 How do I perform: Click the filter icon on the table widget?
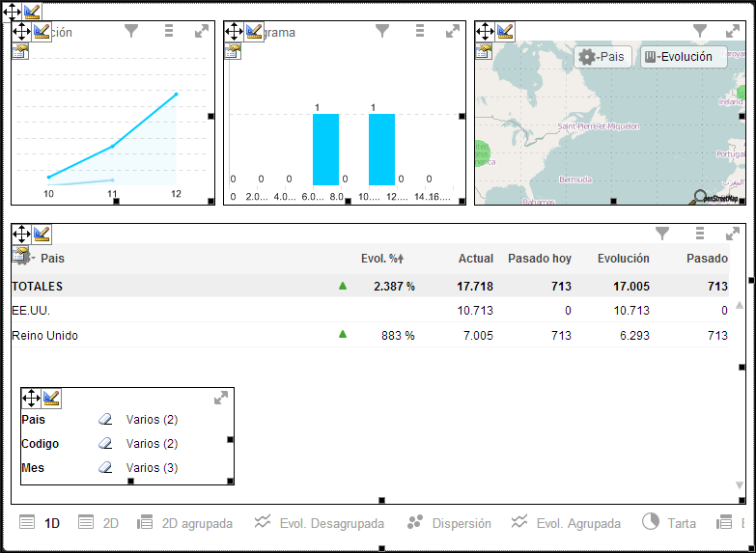pyautogui.click(x=662, y=234)
